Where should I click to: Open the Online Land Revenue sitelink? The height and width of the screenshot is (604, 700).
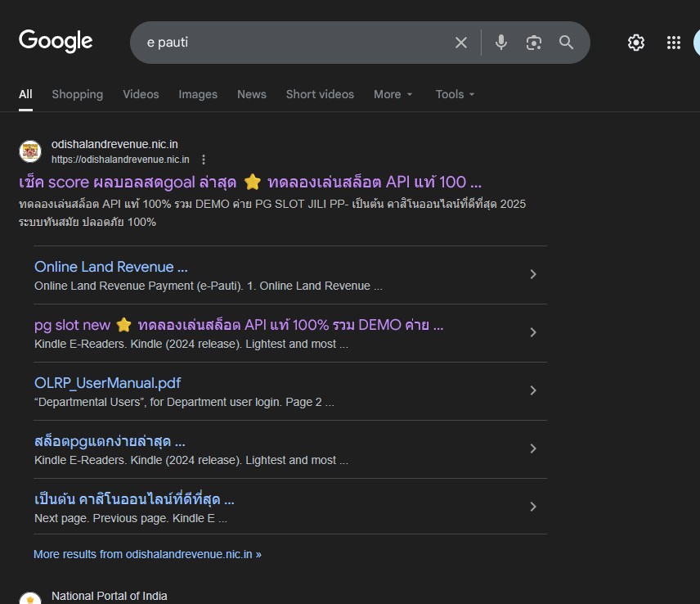pos(111,267)
